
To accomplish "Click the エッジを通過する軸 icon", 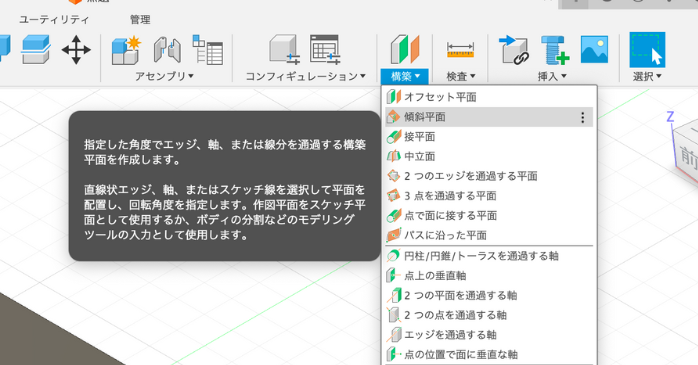I will 394,335.
